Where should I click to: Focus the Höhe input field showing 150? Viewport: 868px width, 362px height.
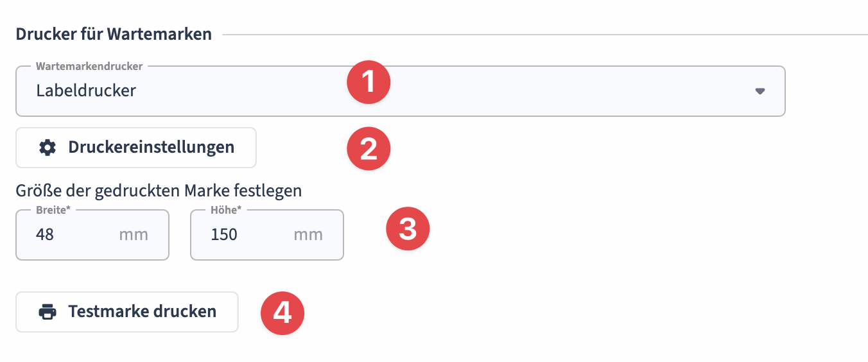pyautogui.click(x=244, y=235)
